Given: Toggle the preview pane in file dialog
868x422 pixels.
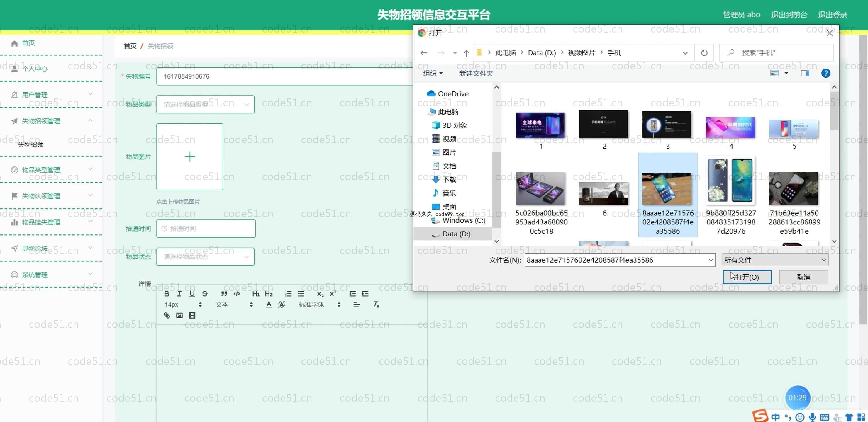Looking at the screenshot, I should pyautogui.click(x=805, y=73).
